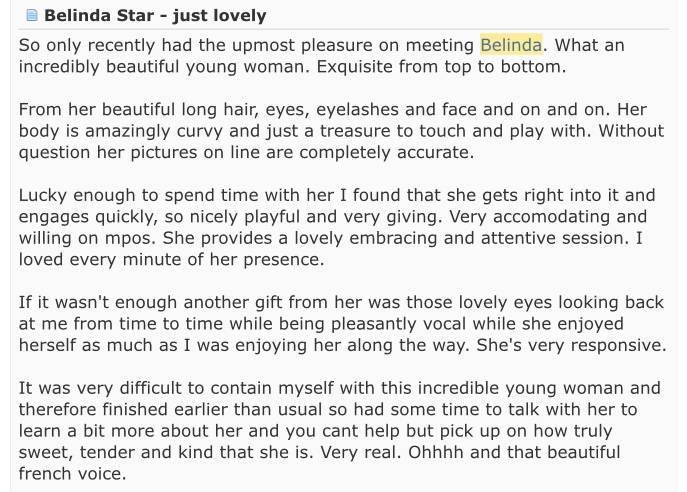Click the sentence 'She's very responsive.'
Image resolution: width=687 pixels, height=492 pixels.
click(x=571, y=345)
